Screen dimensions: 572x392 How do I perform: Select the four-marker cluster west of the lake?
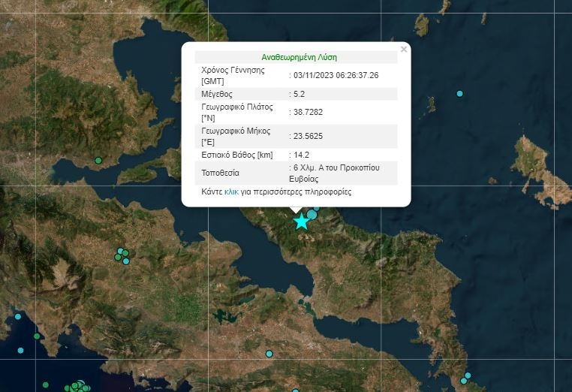coord(122,255)
